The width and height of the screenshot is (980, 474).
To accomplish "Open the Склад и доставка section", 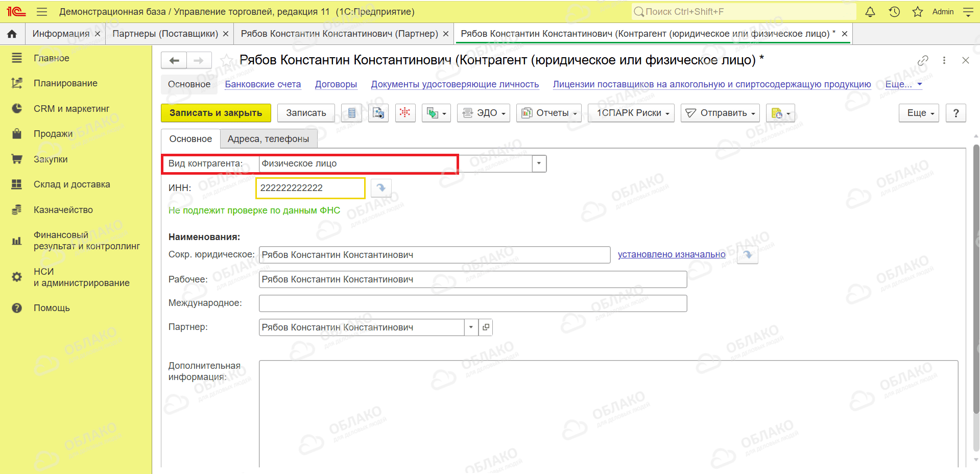I will (x=71, y=184).
